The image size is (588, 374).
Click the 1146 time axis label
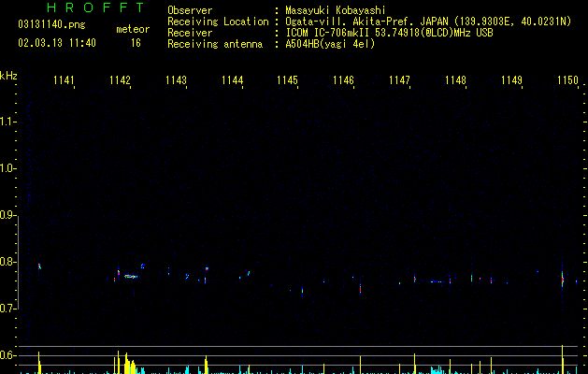click(343, 79)
